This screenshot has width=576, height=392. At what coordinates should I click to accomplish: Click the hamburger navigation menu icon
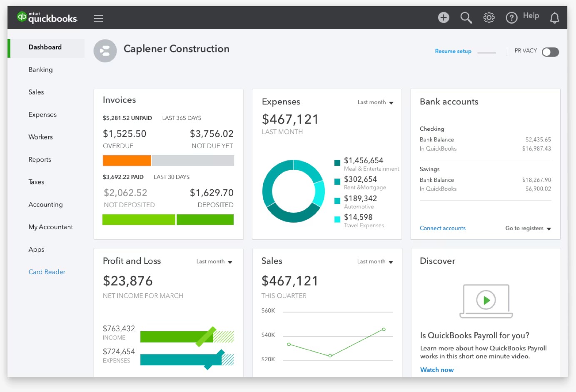pyautogui.click(x=98, y=18)
